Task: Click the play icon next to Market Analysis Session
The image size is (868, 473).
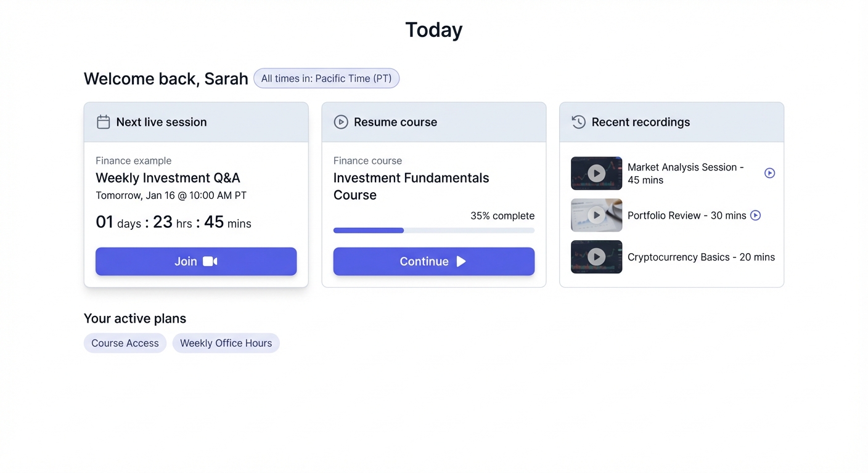Action: [769, 173]
